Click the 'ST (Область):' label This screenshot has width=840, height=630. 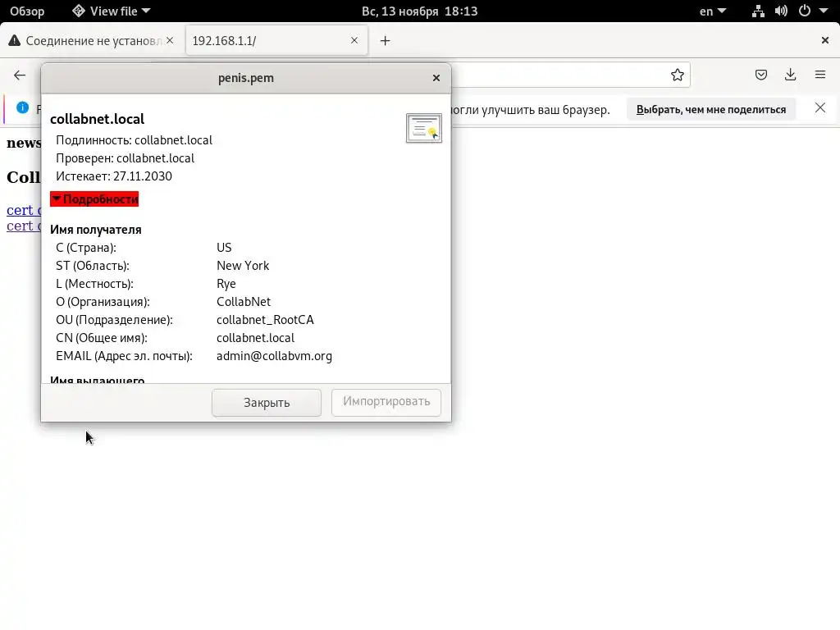[92, 266]
